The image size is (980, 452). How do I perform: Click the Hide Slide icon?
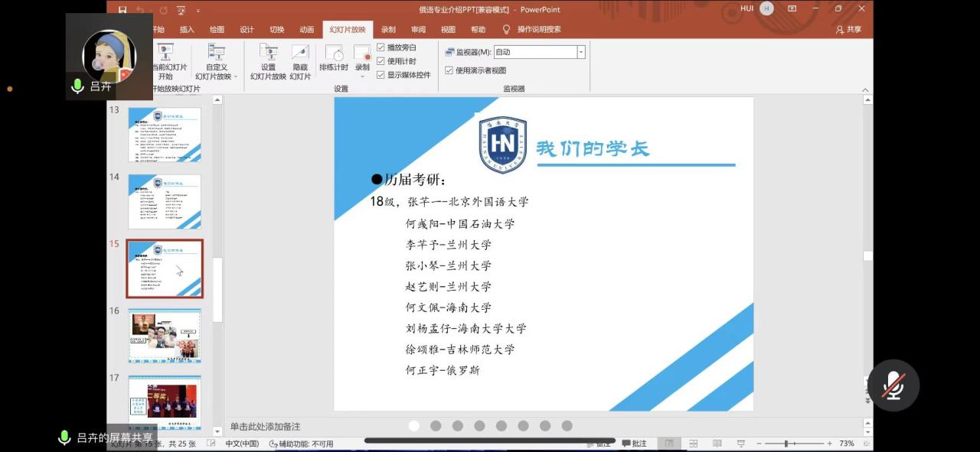pos(300,61)
